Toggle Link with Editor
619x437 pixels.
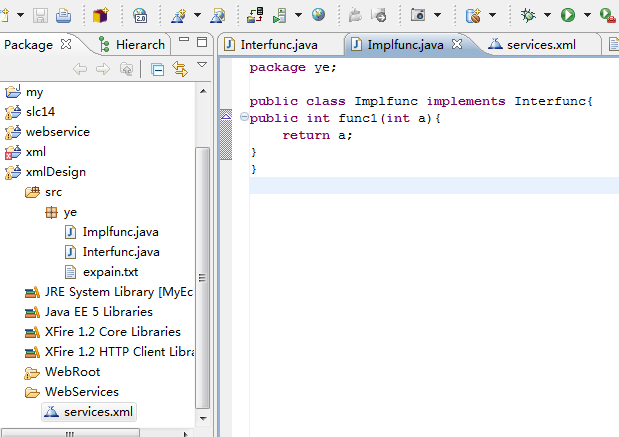click(180, 69)
